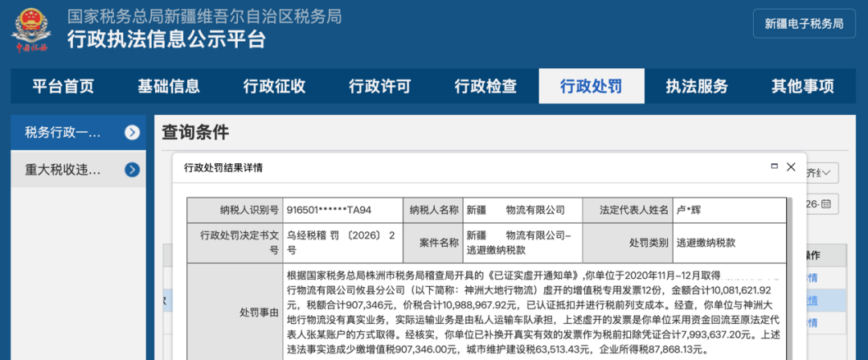Click arrow icon beside 重大税收违… item
This screenshot has height=360, width=868.
(x=133, y=170)
